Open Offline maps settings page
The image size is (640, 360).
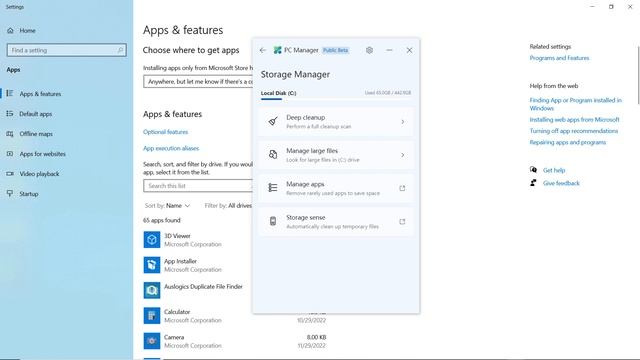(x=36, y=134)
